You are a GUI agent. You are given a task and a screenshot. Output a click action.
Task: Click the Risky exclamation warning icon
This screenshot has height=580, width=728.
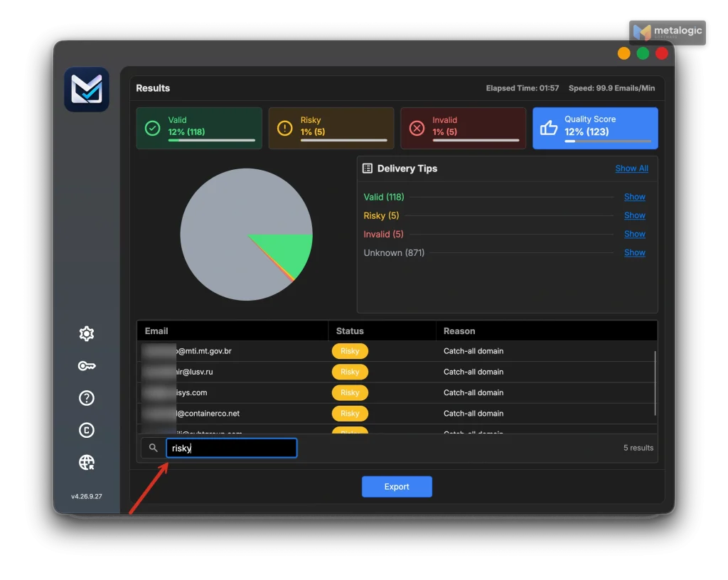click(284, 128)
